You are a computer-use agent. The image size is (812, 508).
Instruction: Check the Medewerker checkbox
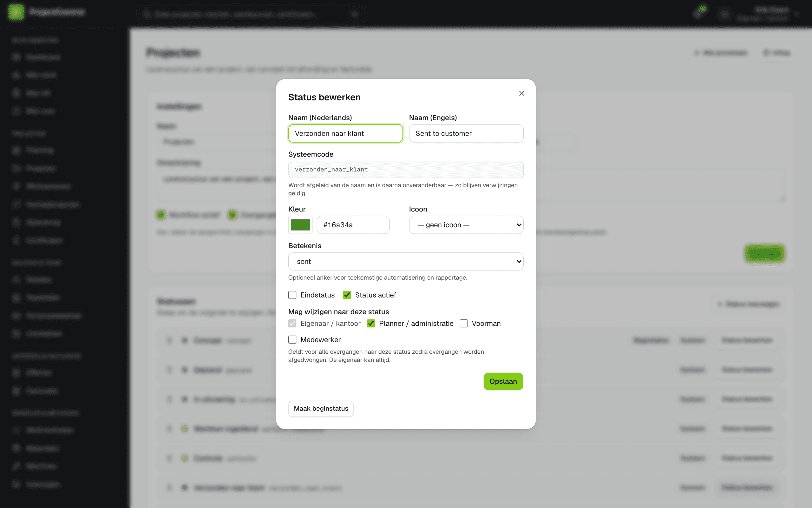(292, 340)
